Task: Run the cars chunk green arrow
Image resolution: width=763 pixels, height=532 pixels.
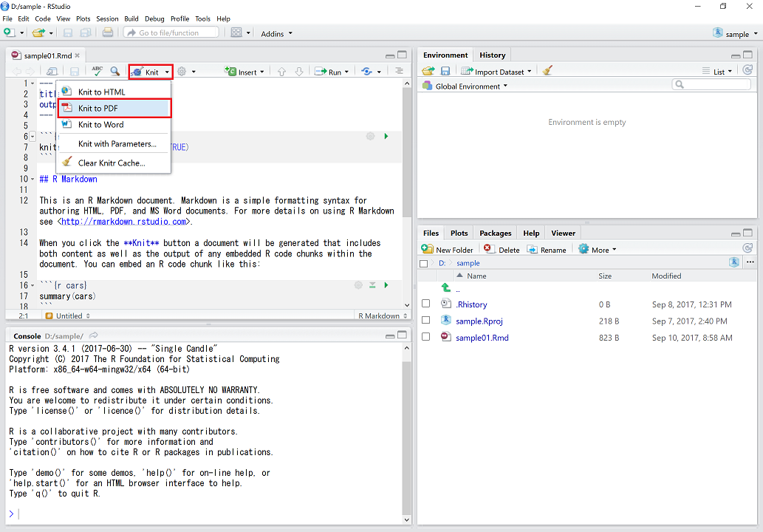Action: pyautogui.click(x=386, y=285)
